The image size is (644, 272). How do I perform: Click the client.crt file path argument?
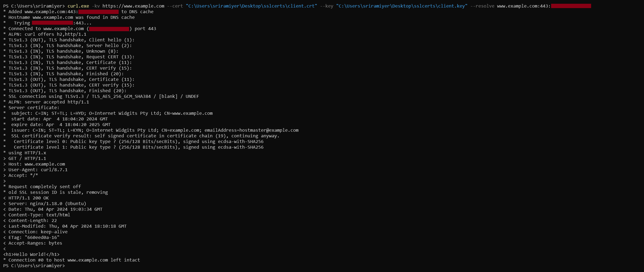point(251,6)
